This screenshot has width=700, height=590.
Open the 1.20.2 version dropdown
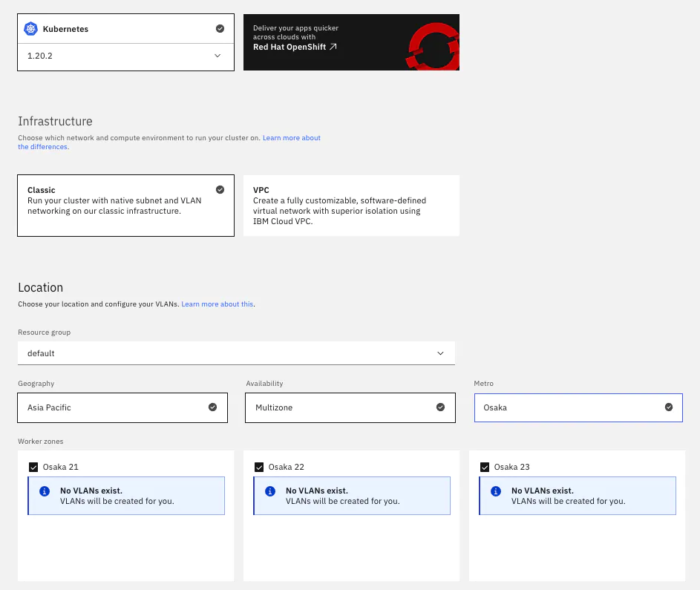click(x=126, y=56)
